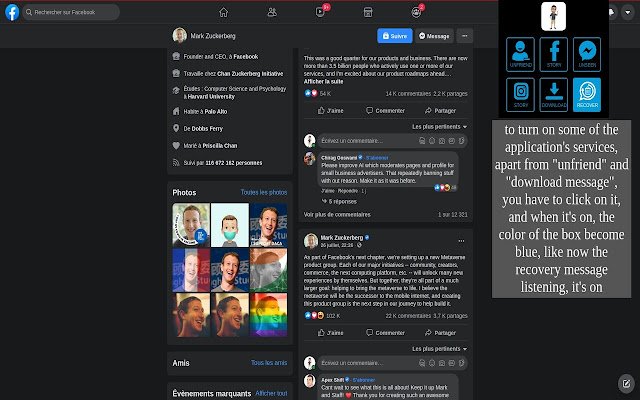Open first post's Les plus pertinents dropdown

click(x=439, y=127)
